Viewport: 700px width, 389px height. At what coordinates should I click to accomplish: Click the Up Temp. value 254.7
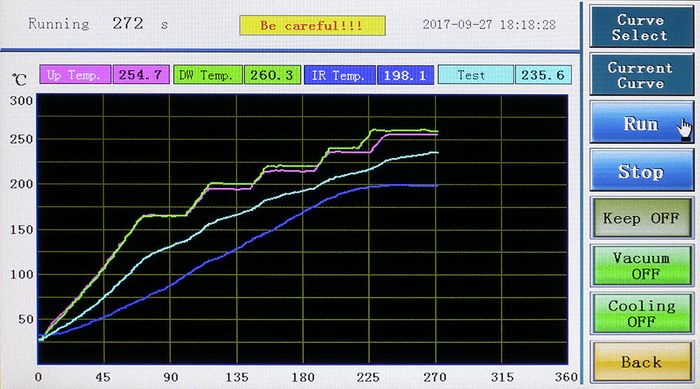(141, 75)
